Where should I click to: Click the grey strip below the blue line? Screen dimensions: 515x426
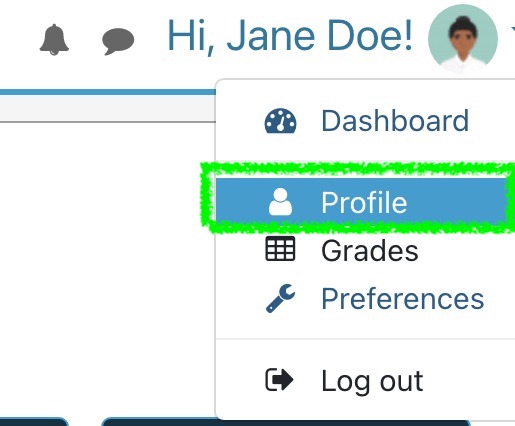(108, 108)
